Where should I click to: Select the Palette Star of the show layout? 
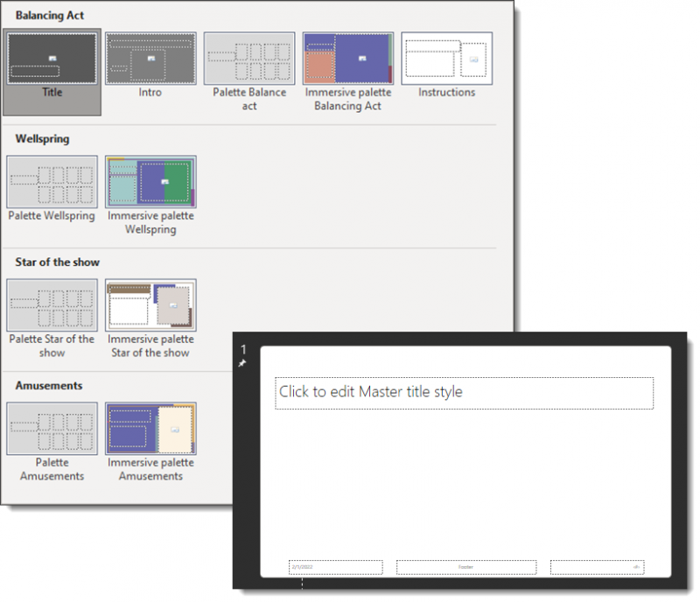[x=52, y=305]
